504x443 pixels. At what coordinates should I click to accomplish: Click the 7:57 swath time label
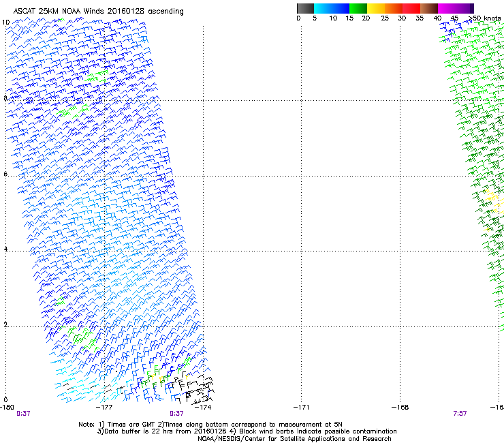(x=460, y=414)
